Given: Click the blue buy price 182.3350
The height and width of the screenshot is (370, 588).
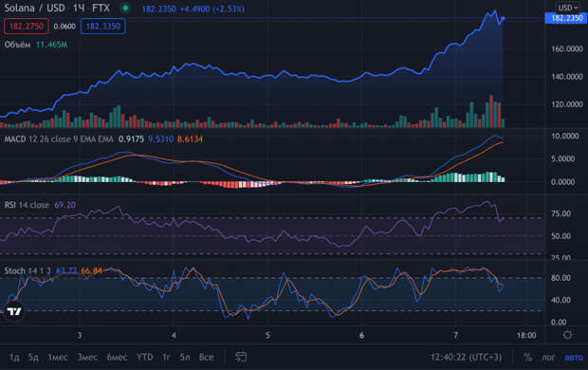Looking at the screenshot, I should [103, 27].
